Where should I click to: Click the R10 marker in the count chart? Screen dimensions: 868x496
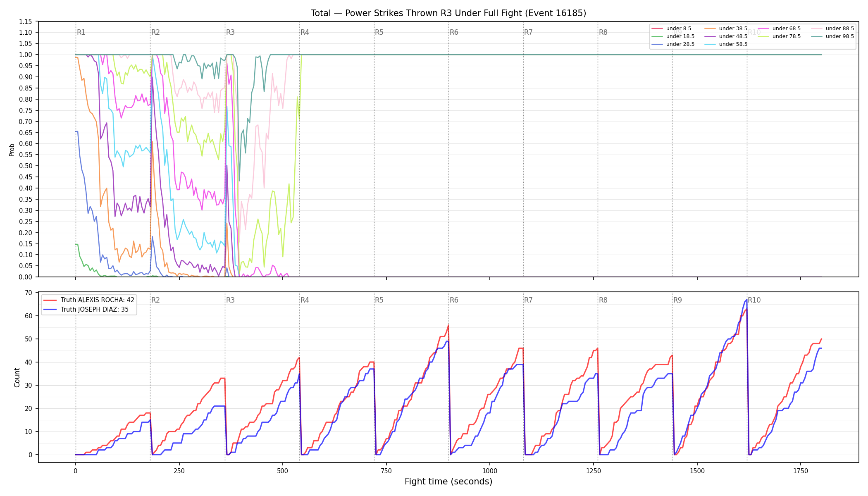click(x=754, y=300)
